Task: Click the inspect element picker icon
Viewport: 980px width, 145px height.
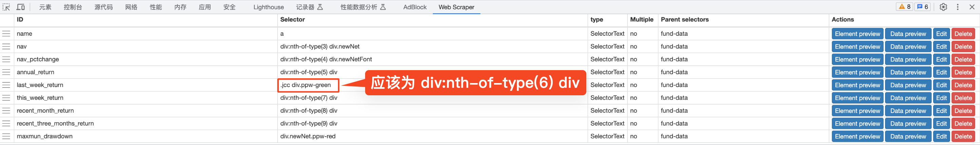Action: pos(6,7)
